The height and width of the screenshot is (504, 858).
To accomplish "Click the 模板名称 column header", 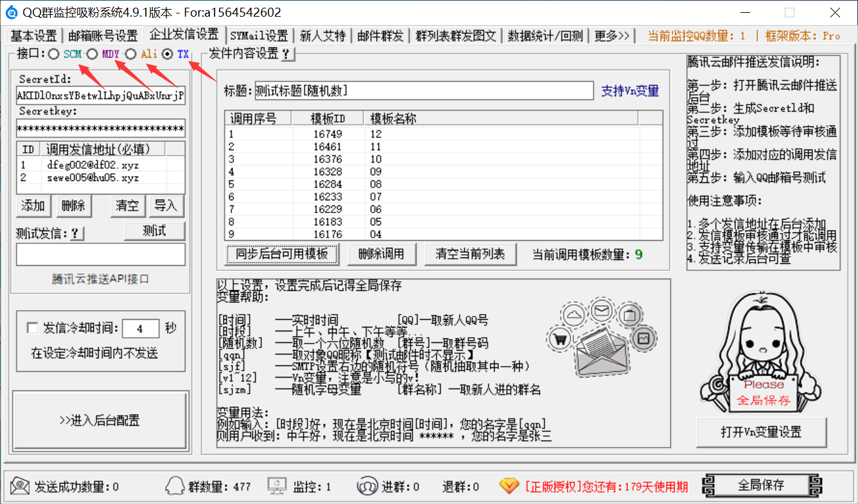I will 502,118.
